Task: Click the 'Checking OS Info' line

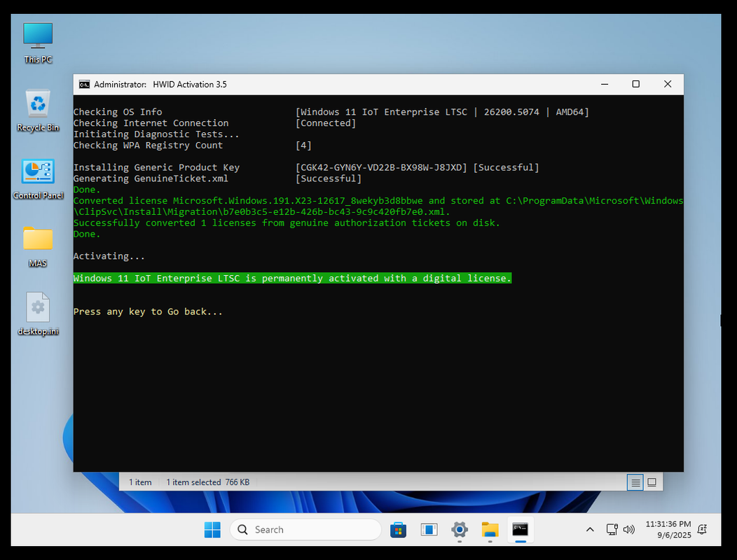Action: (118, 112)
